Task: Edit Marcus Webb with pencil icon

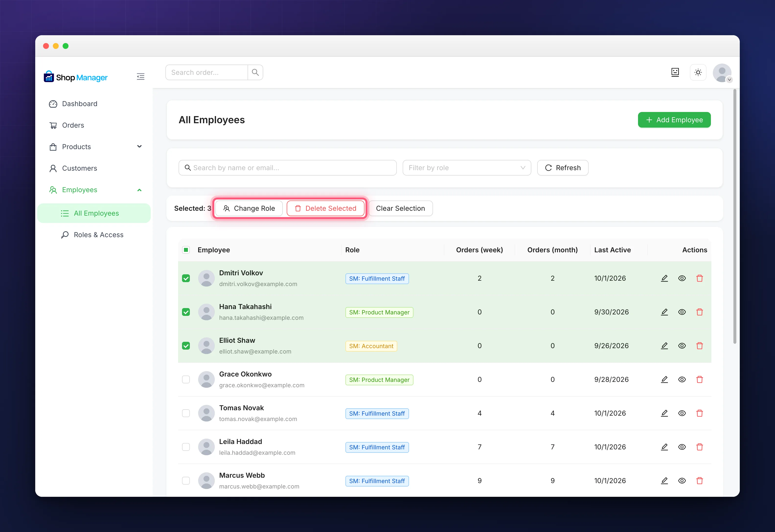Action: coord(664,481)
